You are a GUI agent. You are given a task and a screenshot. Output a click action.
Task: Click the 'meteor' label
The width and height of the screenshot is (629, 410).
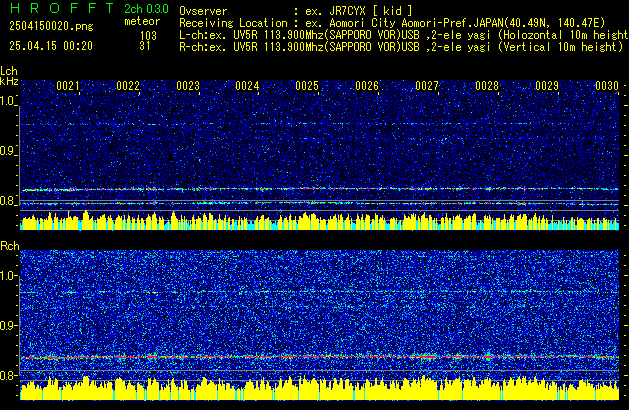pos(142,21)
